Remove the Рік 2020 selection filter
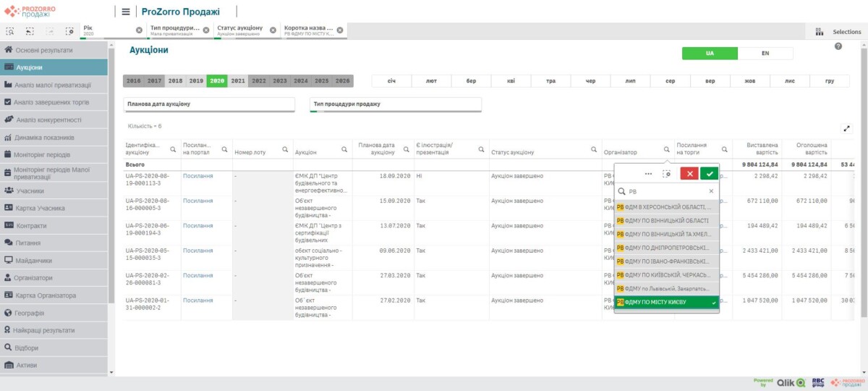 coord(139,30)
